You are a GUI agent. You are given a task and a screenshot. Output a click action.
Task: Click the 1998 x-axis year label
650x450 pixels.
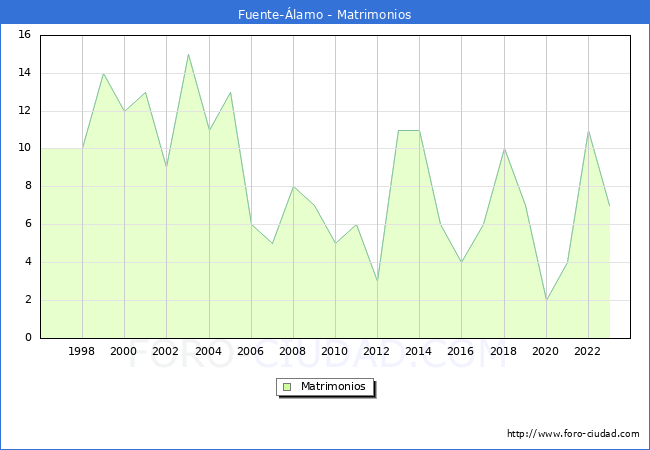(x=82, y=352)
